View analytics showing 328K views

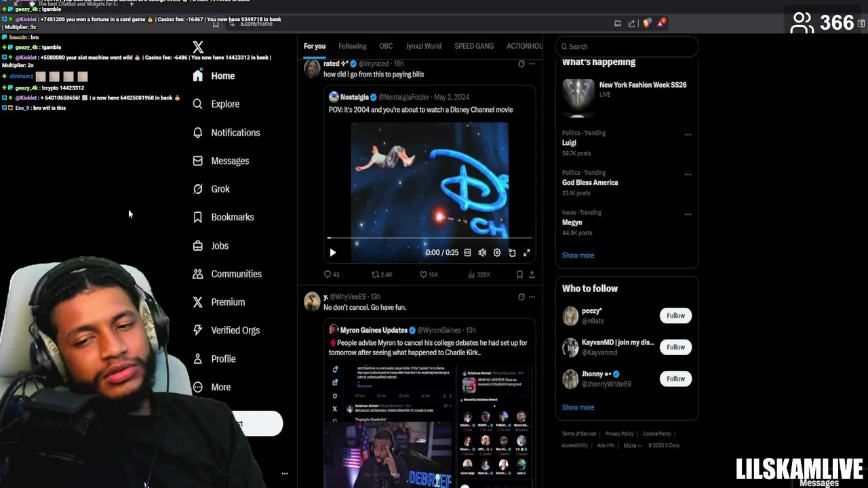tap(479, 274)
